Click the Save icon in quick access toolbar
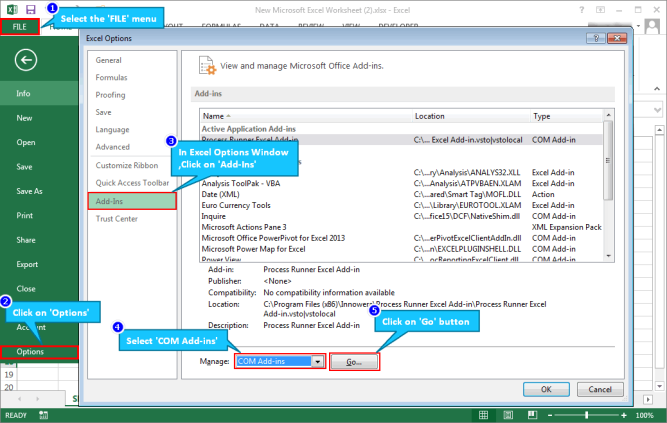Viewport: 667px width, 423px height. (x=31, y=9)
